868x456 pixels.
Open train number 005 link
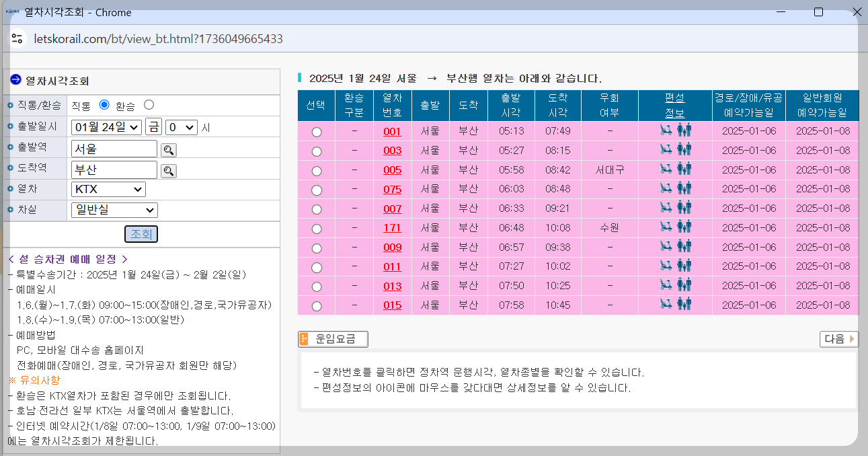pyautogui.click(x=392, y=170)
